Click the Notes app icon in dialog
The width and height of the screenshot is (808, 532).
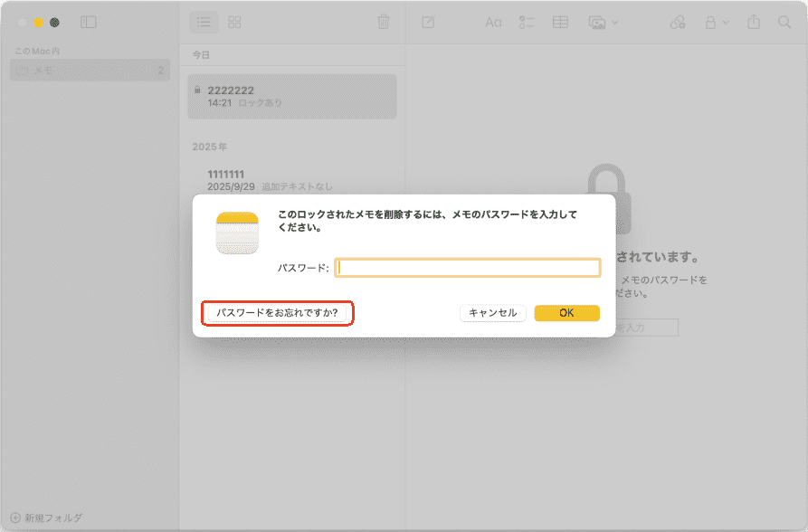(237, 233)
